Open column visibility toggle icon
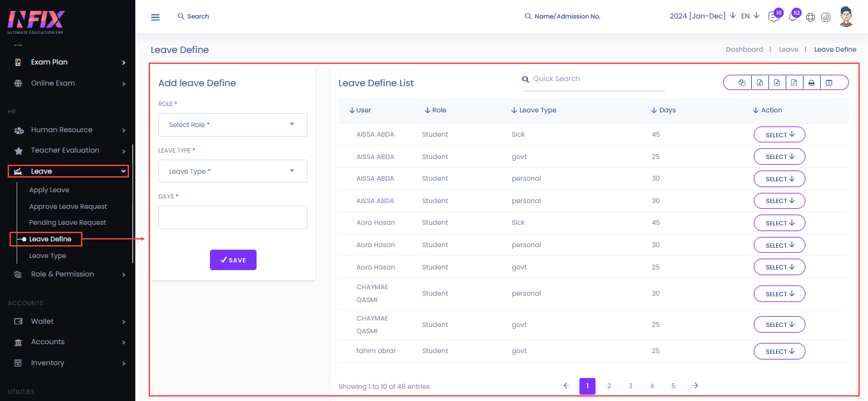Viewport: 868px width, 401px height. tap(829, 82)
